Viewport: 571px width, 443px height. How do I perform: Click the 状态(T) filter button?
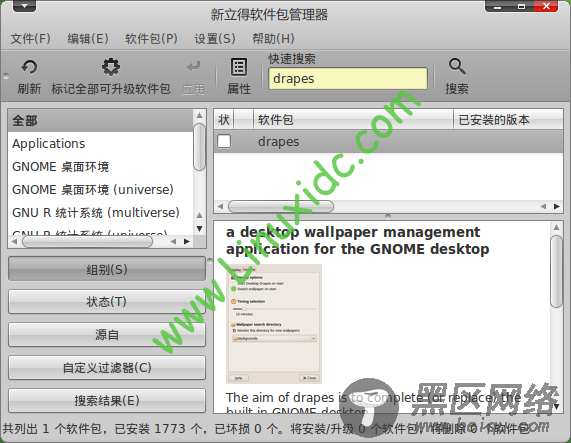pyautogui.click(x=107, y=301)
